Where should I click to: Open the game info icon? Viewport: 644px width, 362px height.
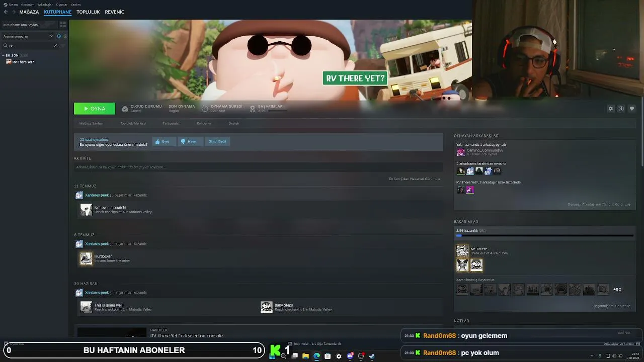[x=621, y=109]
